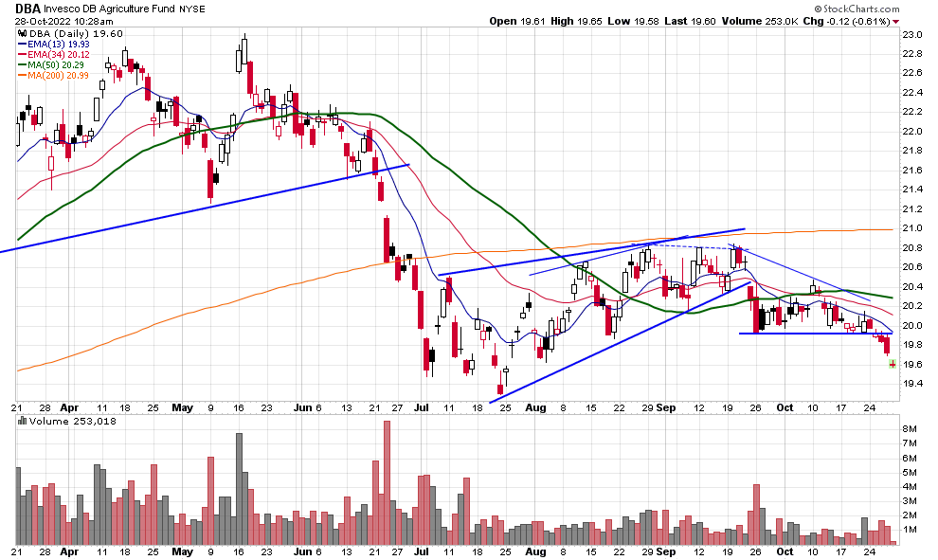Click the NYSE exchange label

(x=192, y=9)
